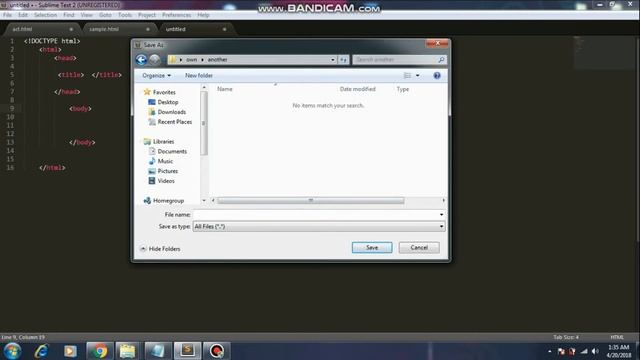
Task: Select Documents library
Action: (172, 151)
